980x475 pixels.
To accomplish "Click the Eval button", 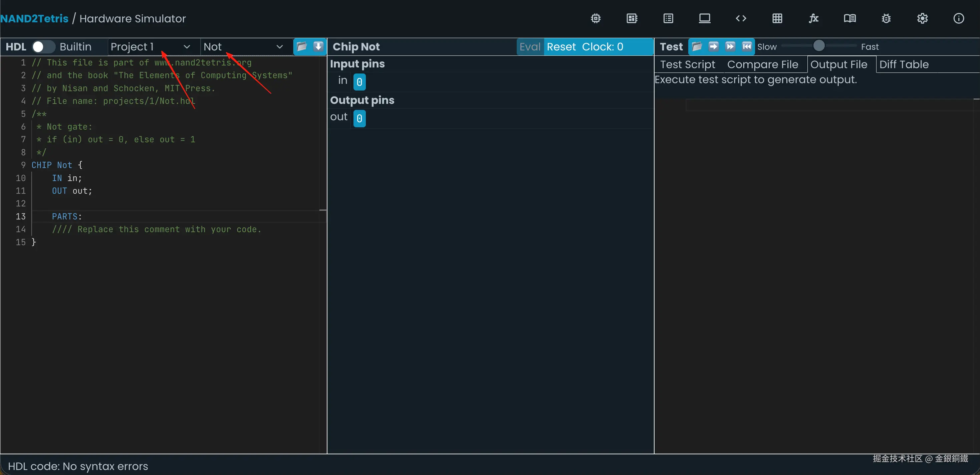I will 530,47.
